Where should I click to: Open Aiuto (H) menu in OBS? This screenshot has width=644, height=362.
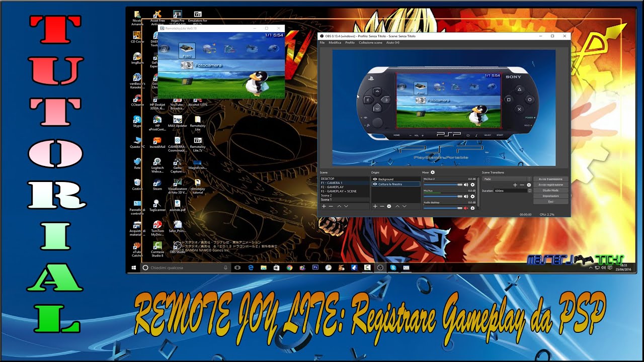click(392, 43)
